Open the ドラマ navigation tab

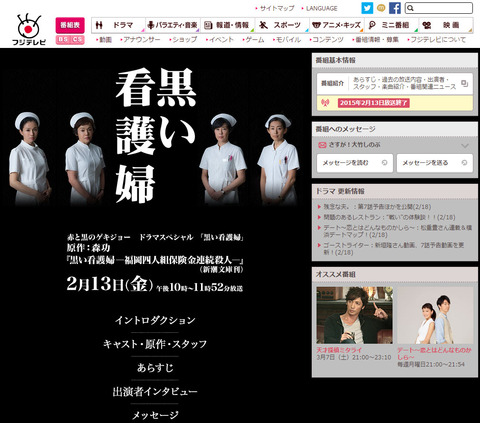pos(118,25)
